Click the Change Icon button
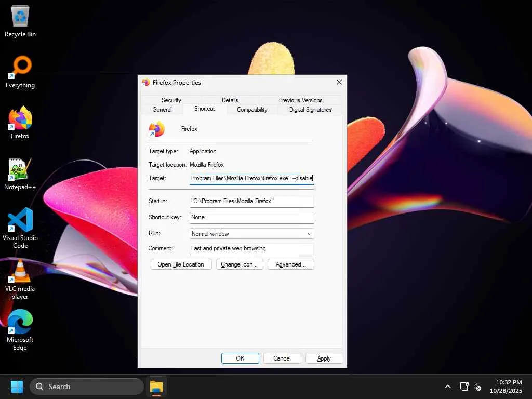Screen dimensions: 532x399 coord(240,264)
